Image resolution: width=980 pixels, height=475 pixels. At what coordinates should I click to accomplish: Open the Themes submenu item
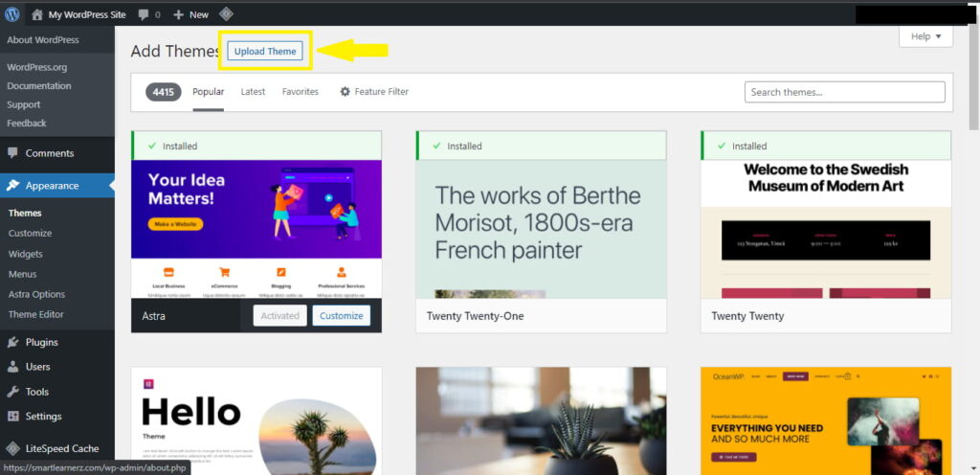[25, 214]
